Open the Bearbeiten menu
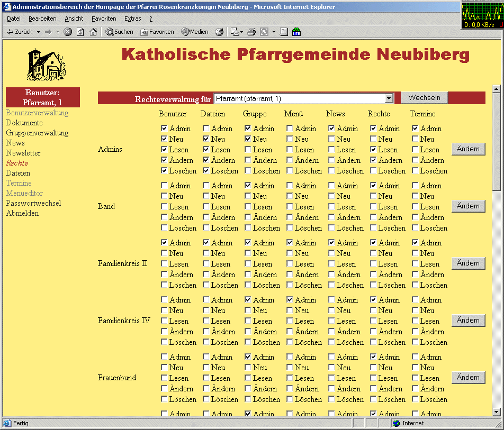504x430 pixels. tap(42, 19)
